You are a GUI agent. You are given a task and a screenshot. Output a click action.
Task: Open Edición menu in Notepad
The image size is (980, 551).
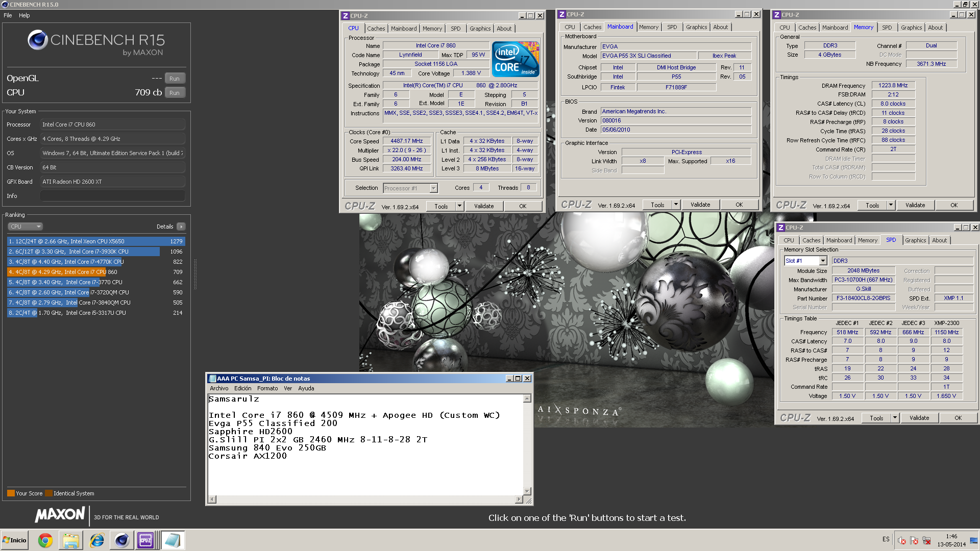click(243, 388)
